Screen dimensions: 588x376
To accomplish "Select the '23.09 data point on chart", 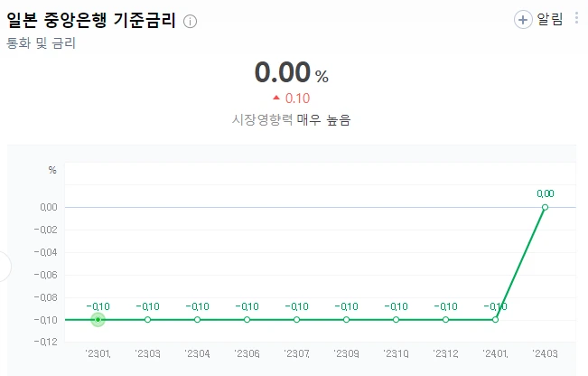I will tap(347, 320).
